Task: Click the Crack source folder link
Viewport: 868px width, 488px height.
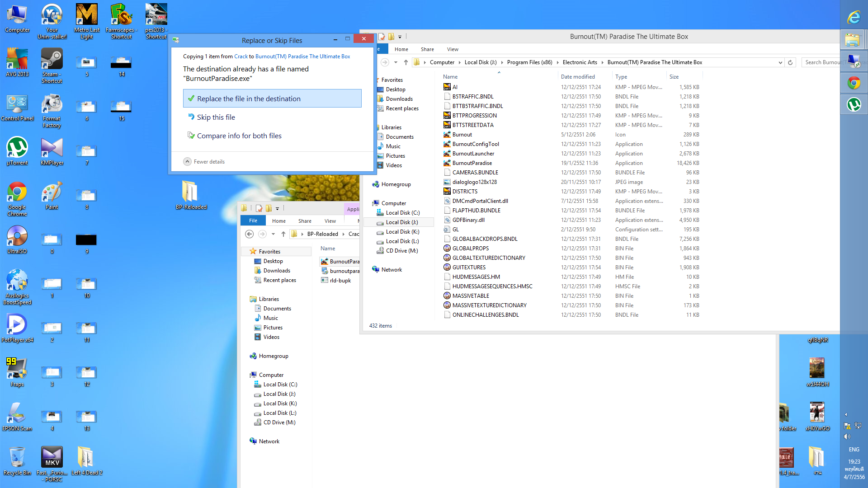Action: click(241, 56)
